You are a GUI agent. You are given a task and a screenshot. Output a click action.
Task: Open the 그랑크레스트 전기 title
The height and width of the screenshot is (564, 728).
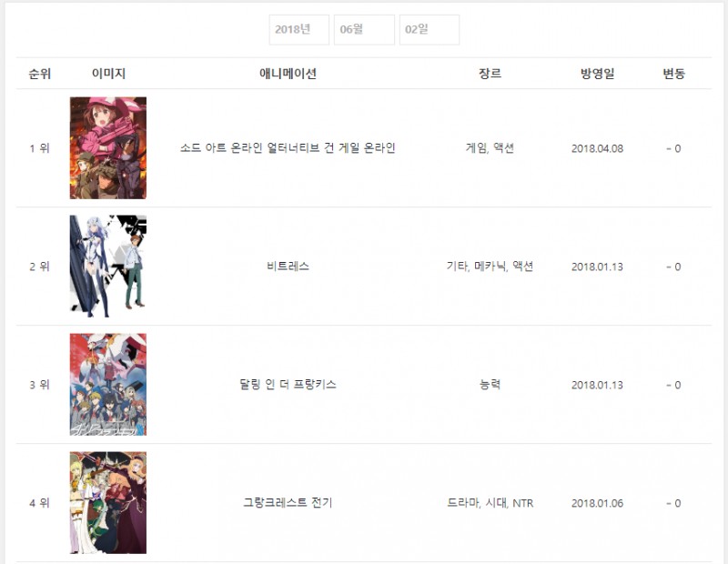pos(288,503)
